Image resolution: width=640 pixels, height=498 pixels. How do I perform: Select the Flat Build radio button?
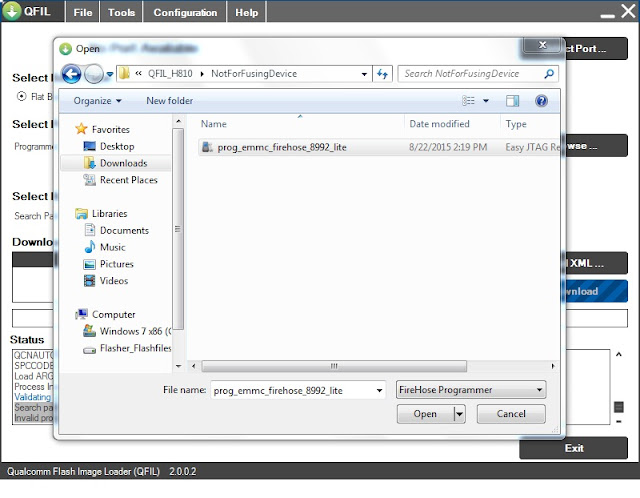21,96
